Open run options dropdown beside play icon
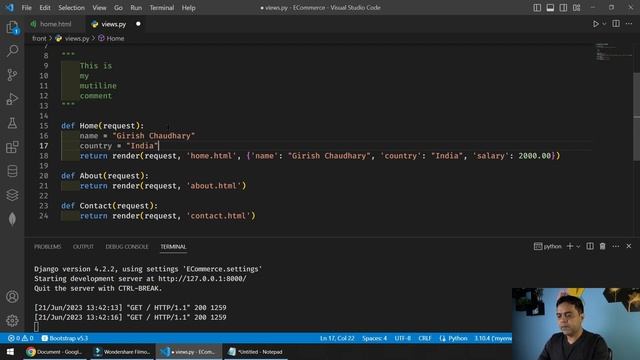This screenshot has height=360, width=640. pyautogui.click(x=604, y=24)
